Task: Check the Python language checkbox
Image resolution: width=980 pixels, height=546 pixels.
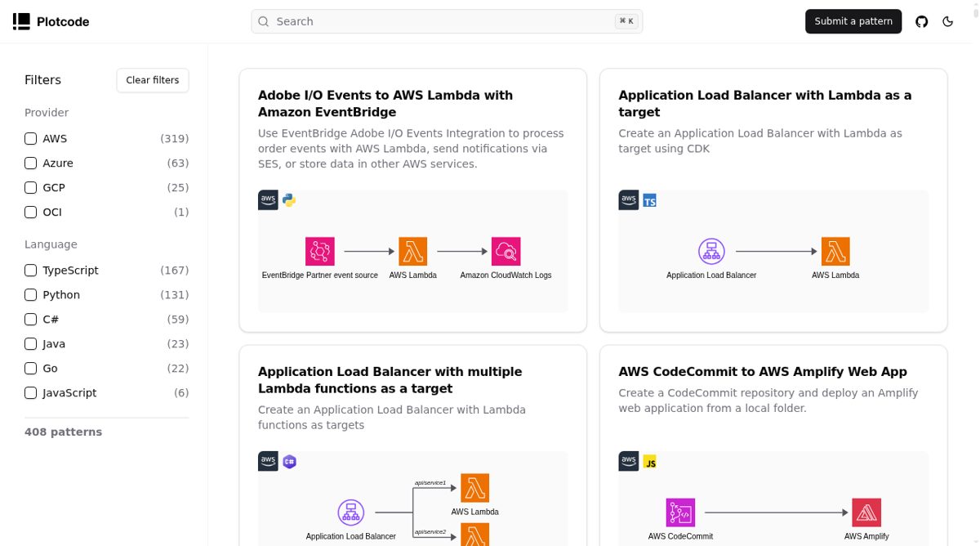Action: pyautogui.click(x=31, y=295)
